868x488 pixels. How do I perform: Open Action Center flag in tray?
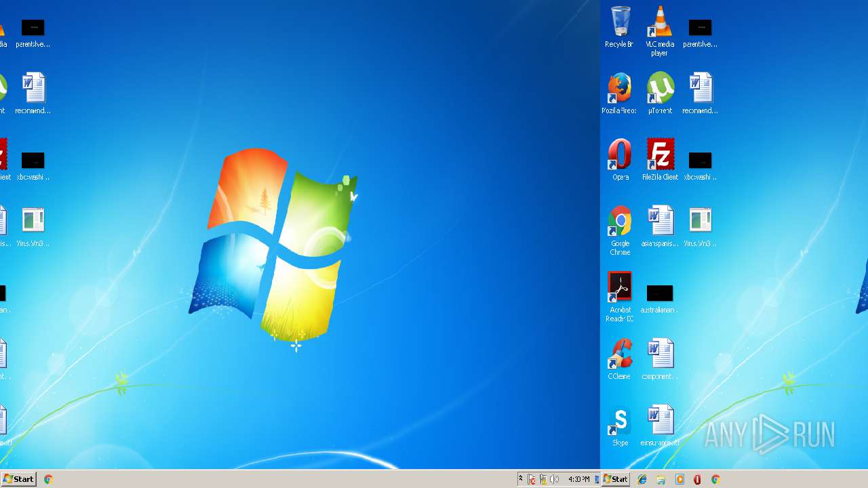coord(532,479)
